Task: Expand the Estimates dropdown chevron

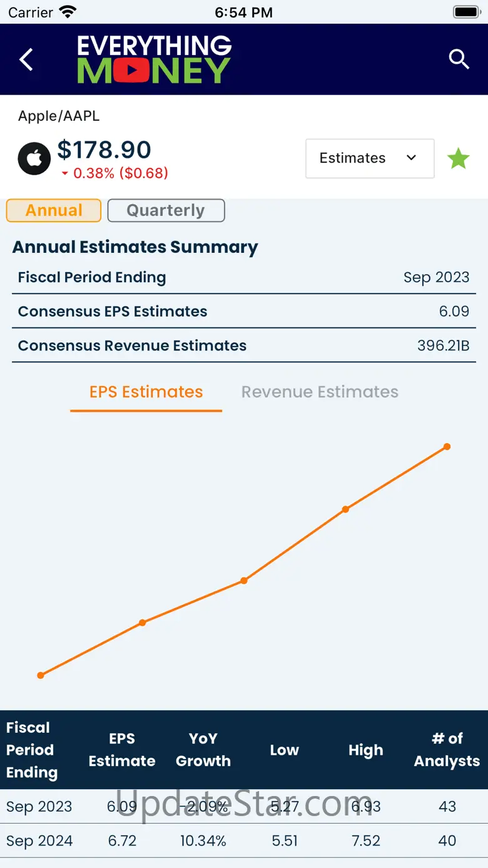Action: click(x=411, y=158)
